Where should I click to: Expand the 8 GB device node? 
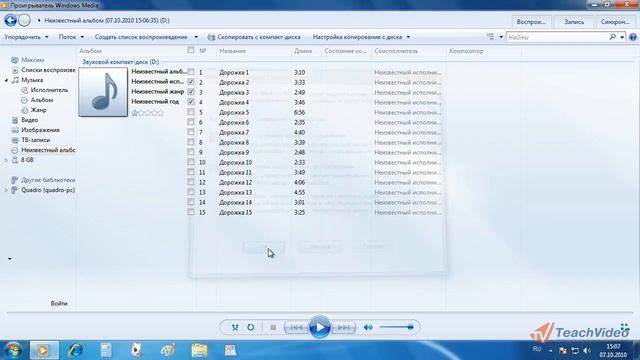point(7,160)
